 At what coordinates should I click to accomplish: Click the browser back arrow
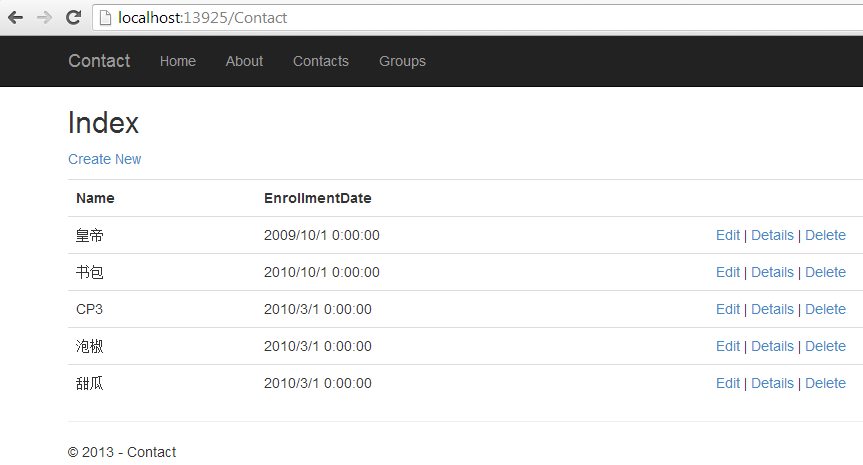click(16, 18)
